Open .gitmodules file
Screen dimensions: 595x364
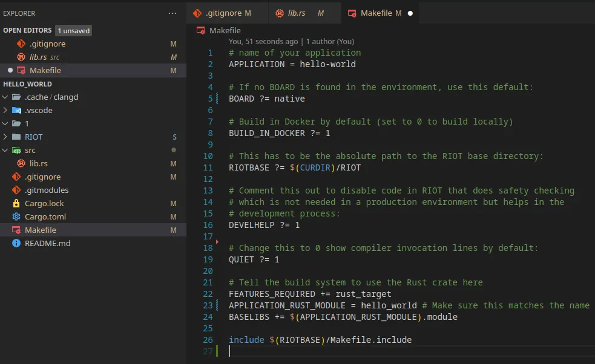click(93, 190)
